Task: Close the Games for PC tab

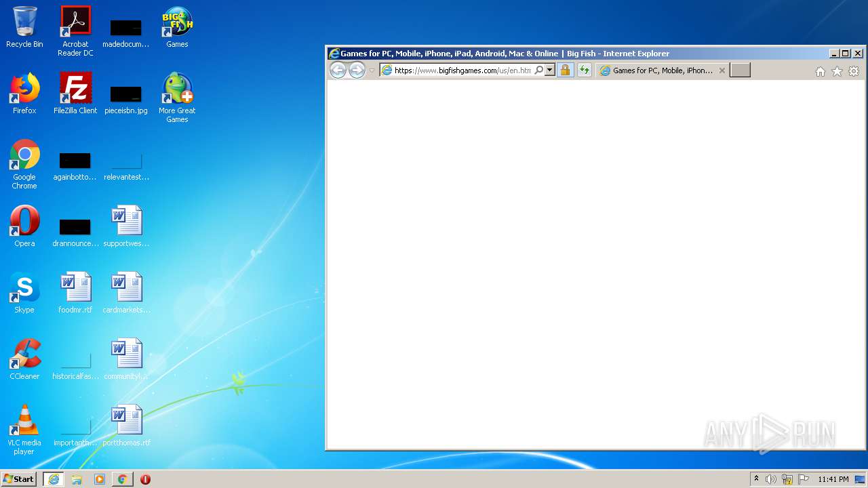Action: coord(722,70)
